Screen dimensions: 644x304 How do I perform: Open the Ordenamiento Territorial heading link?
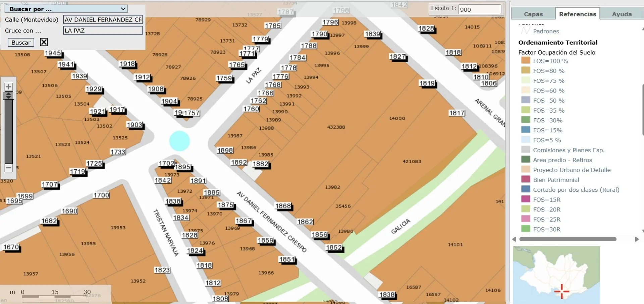[x=557, y=43]
